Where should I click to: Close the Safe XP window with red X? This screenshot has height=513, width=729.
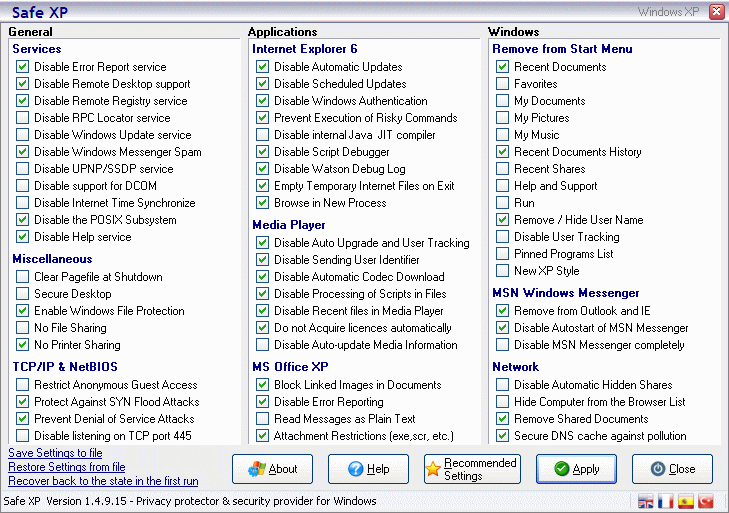[x=716, y=12]
